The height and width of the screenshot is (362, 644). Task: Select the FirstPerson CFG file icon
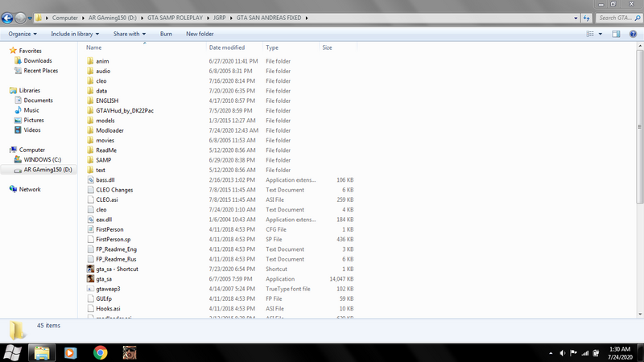pos(90,229)
